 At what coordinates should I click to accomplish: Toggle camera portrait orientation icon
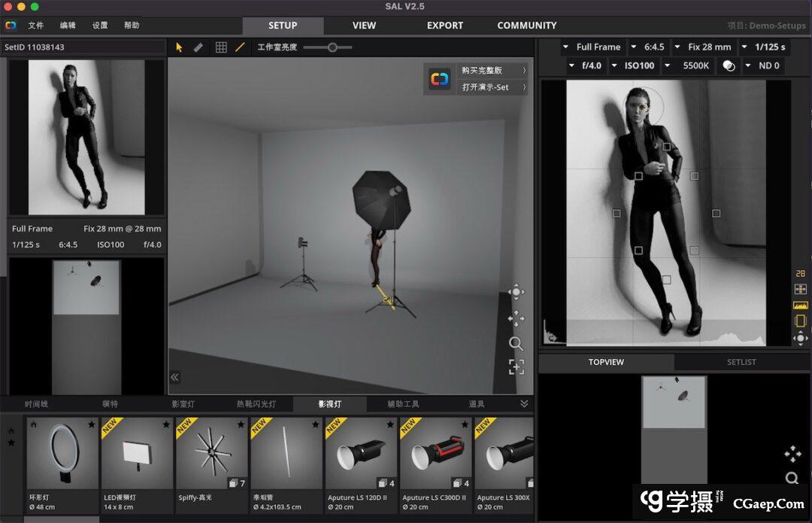800,321
